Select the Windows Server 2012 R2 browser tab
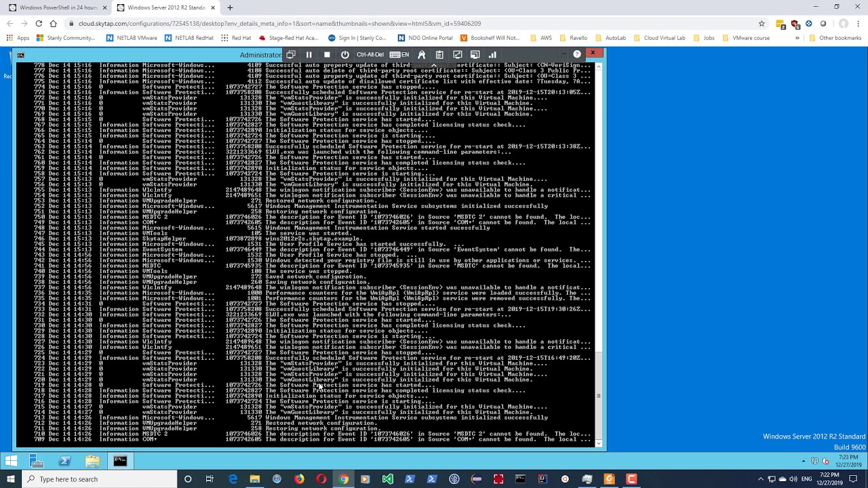 (x=165, y=7)
